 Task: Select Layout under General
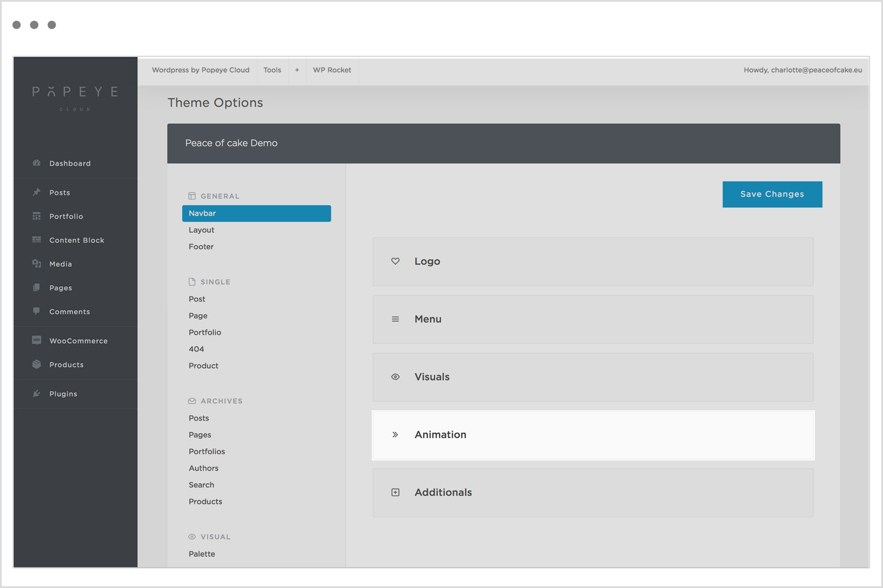click(x=202, y=230)
